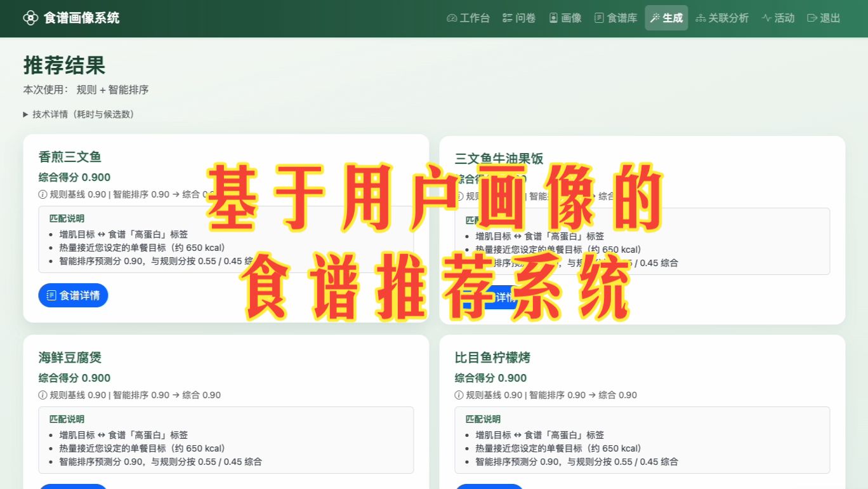The height and width of the screenshot is (489, 868).
Task: Click 增肌目标 bullet in 比目鱼柠檬烤 card
Action: click(540, 435)
